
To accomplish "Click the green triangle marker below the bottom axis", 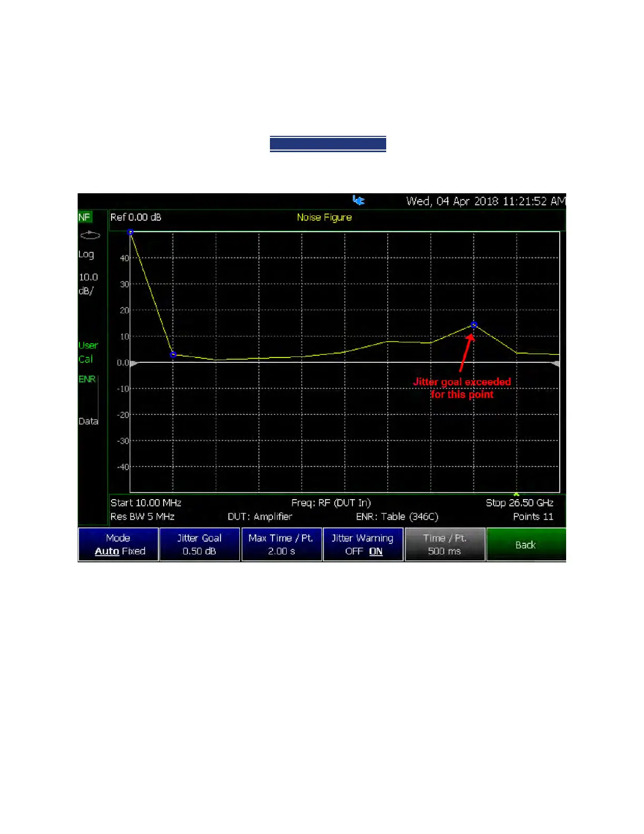I will (x=517, y=494).
